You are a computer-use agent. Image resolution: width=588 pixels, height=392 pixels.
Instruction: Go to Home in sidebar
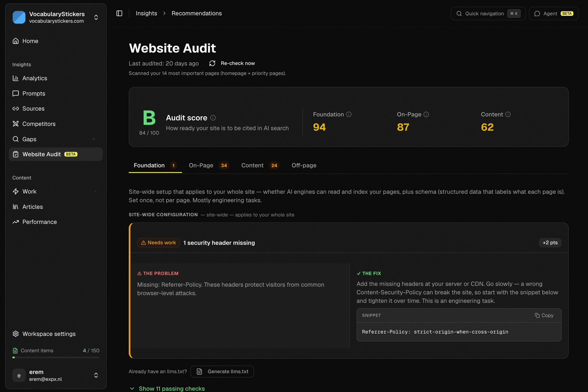(x=56, y=41)
